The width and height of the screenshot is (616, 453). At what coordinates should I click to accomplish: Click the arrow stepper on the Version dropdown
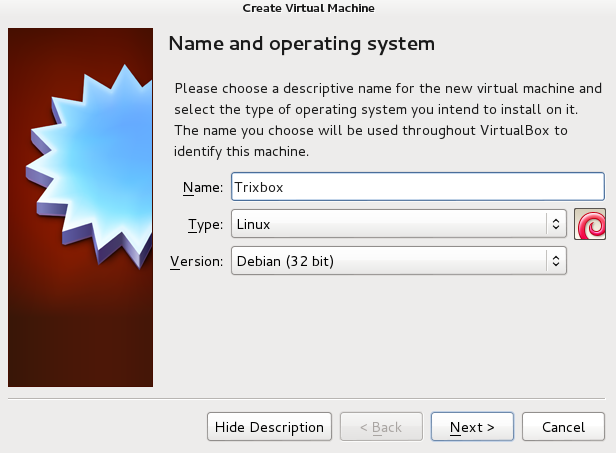click(x=556, y=261)
